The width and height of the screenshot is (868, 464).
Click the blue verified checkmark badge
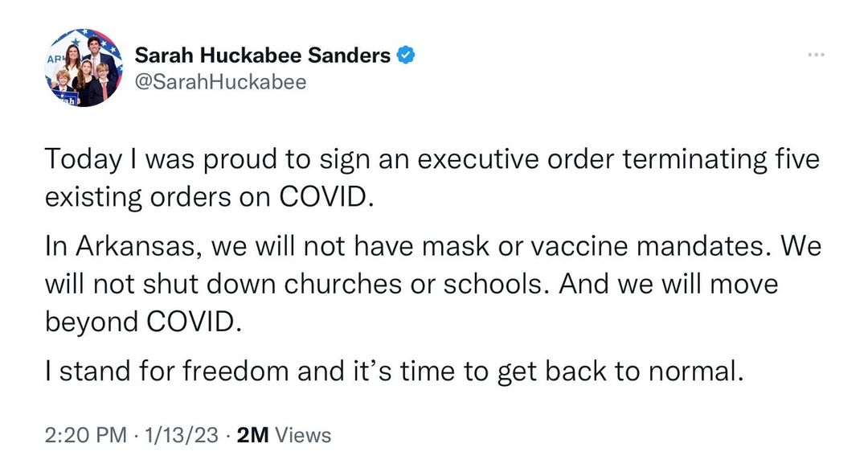[x=407, y=55]
